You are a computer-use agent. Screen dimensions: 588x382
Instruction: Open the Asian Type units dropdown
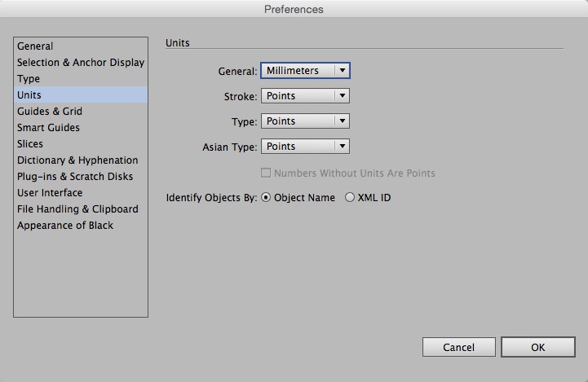[x=305, y=147]
